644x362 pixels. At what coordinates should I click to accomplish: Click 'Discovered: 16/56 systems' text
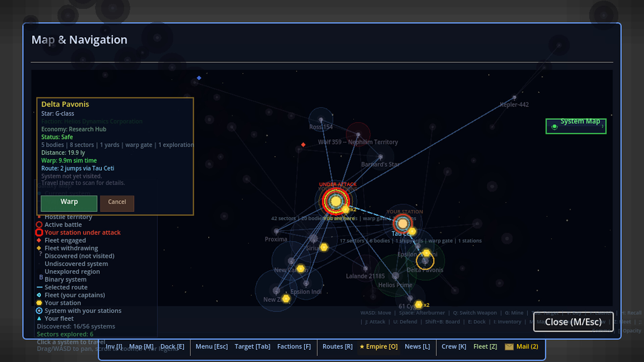(x=76, y=326)
